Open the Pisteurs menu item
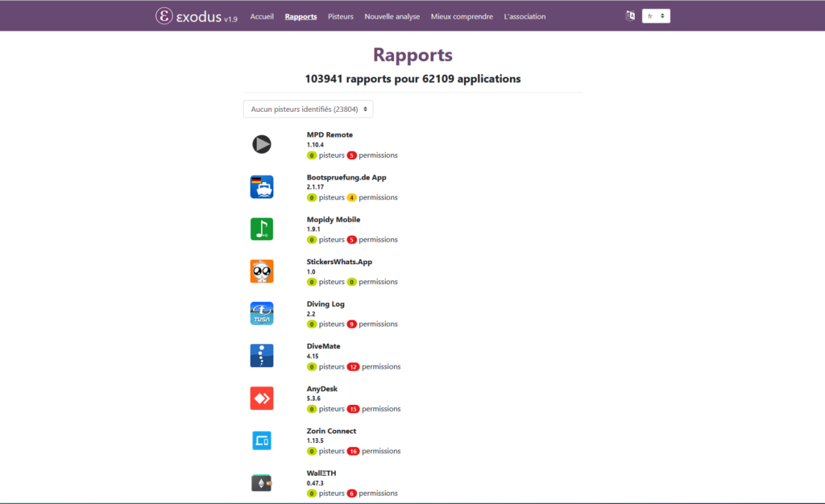The height and width of the screenshot is (504, 825). 341,16
